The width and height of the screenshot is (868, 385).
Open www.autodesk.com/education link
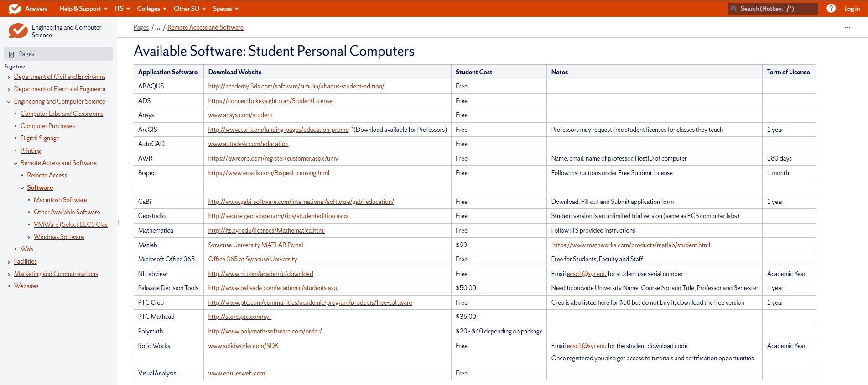[248, 144]
